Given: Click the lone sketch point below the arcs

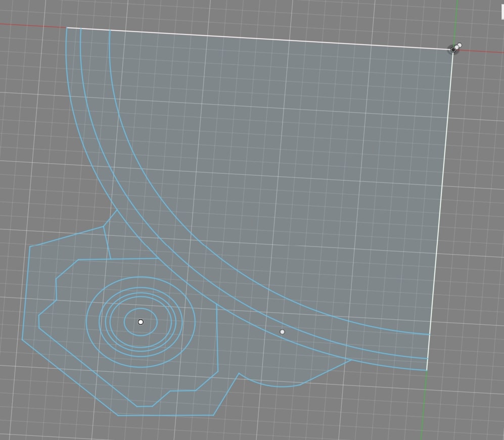Looking at the screenshot, I should (282, 332).
